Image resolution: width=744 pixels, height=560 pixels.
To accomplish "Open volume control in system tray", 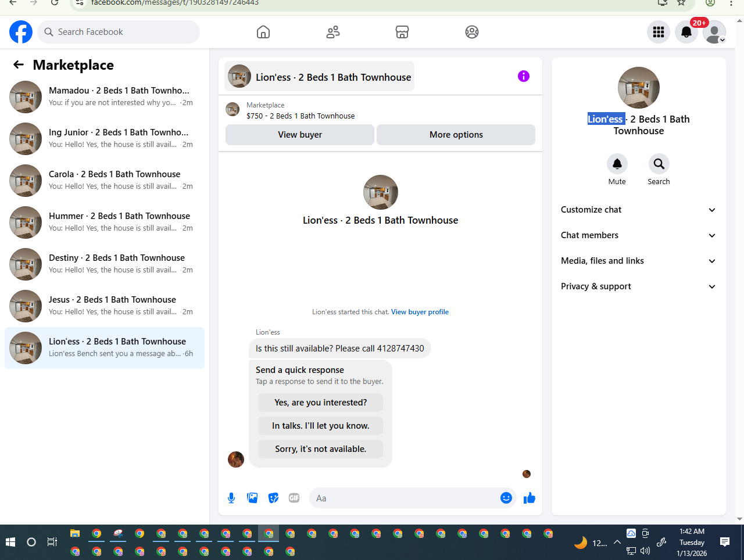I will pos(645,551).
